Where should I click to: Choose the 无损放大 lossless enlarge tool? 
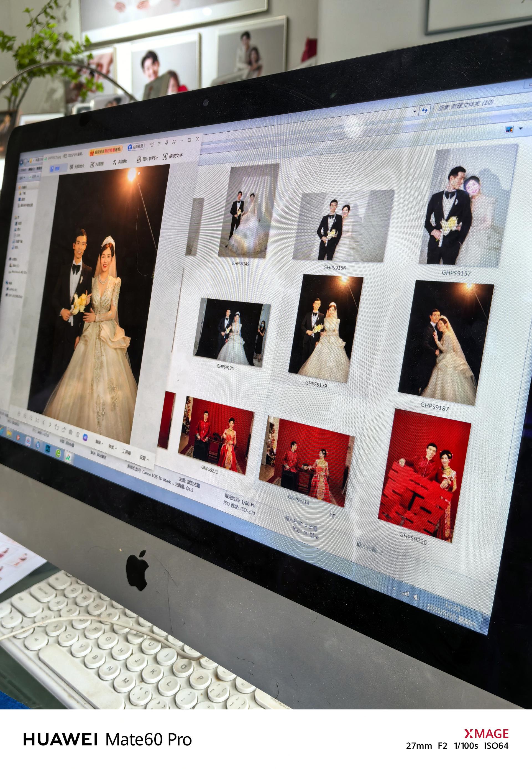coord(77,166)
